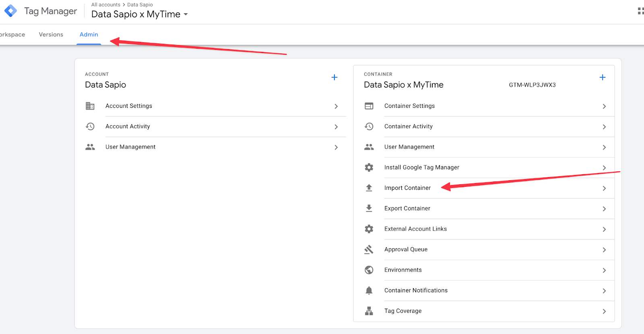Viewport: 644px width, 334px height.
Task: Expand container User Management chevron
Action: click(x=604, y=147)
